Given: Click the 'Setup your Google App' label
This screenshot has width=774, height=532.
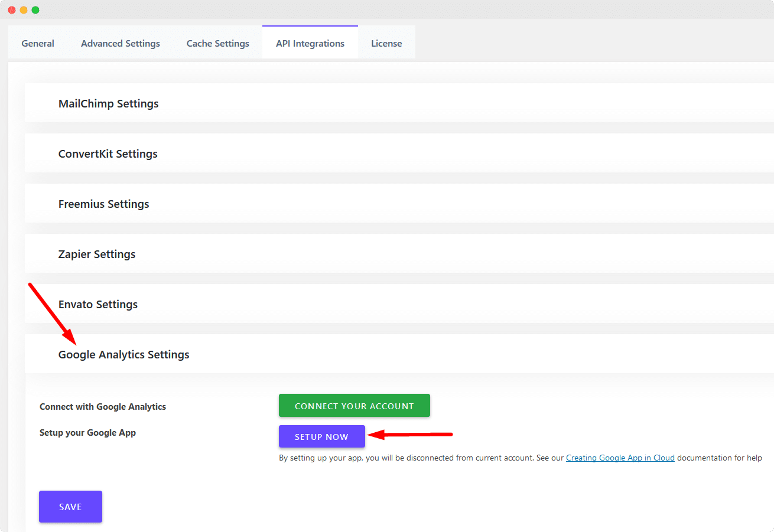Looking at the screenshot, I should (x=87, y=433).
